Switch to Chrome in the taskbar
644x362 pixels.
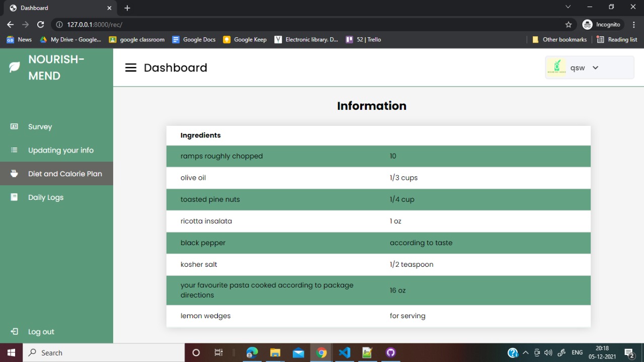[321, 352]
